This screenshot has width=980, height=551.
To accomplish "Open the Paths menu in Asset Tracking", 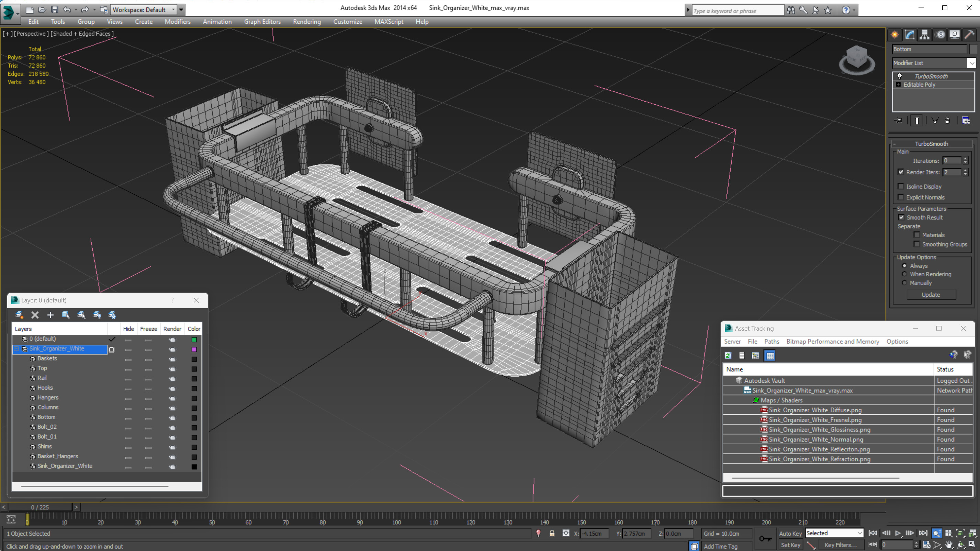I will click(x=771, y=342).
